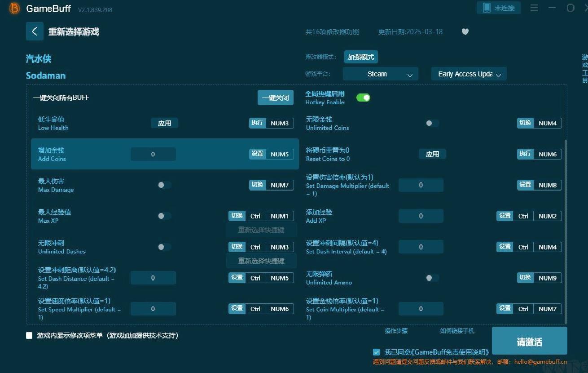
Task: Click 设置 Ctrl NUM2 hotkey for Add XP
Action: click(529, 216)
